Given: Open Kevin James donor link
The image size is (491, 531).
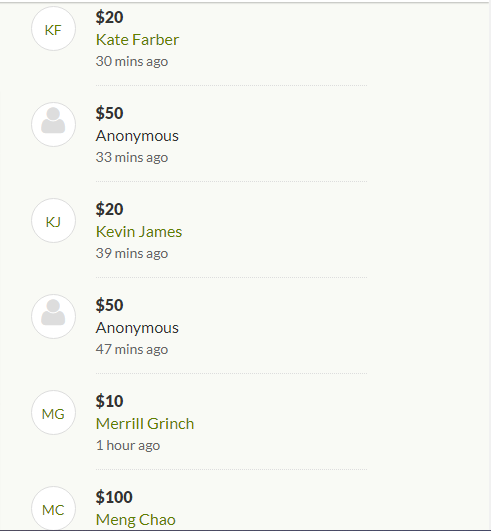Looking at the screenshot, I should coord(139,232).
